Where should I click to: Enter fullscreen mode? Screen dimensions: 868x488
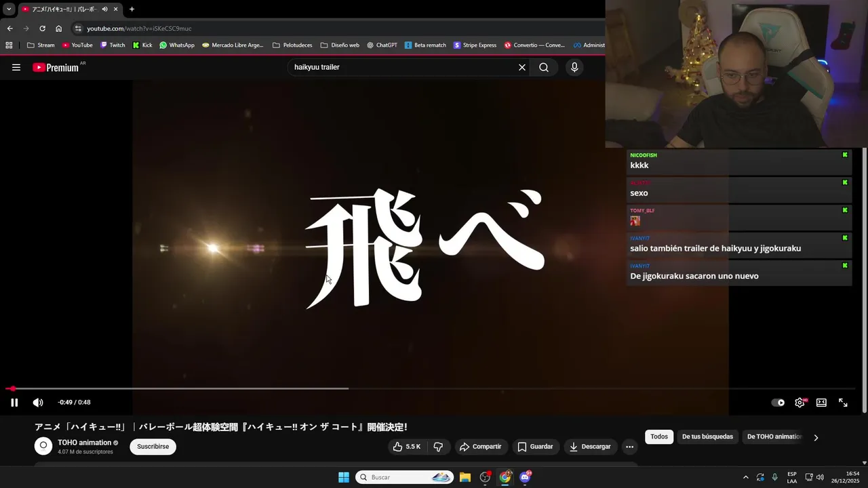click(x=843, y=403)
